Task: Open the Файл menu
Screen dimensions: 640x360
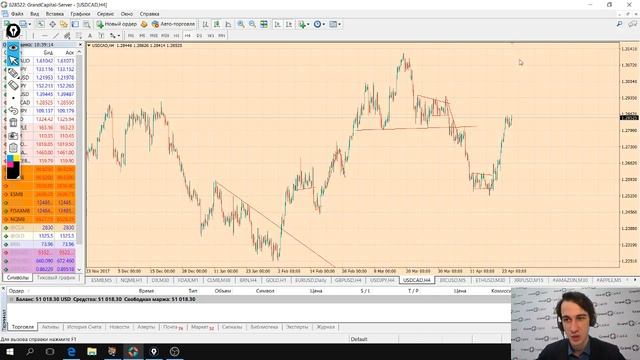Action: pyautogui.click(x=17, y=14)
